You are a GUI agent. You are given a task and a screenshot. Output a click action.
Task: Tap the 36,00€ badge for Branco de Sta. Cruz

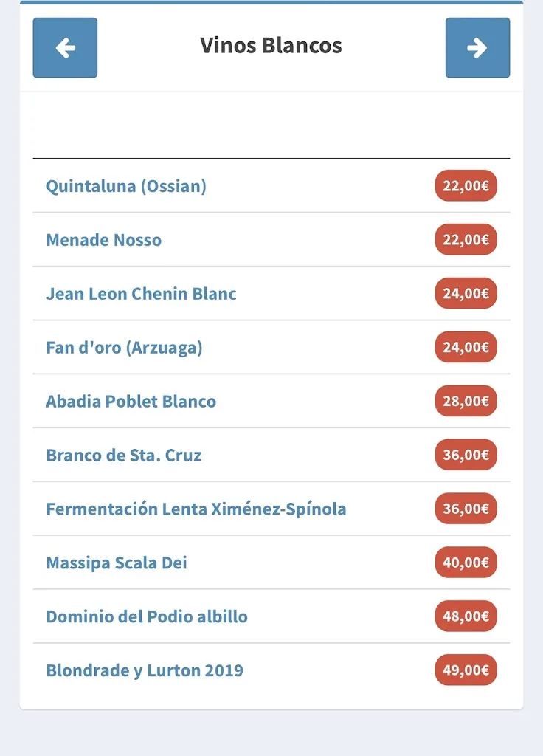pyautogui.click(x=466, y=456)
